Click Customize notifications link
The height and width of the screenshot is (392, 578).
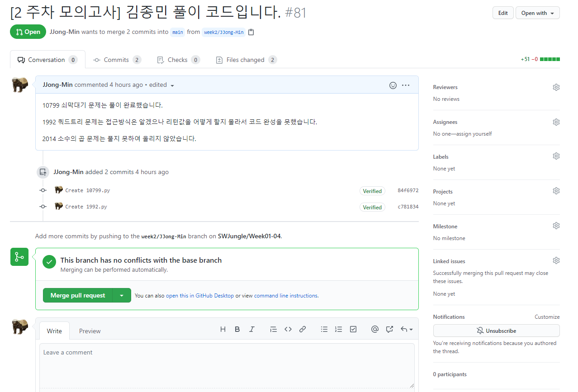[547, 317]
